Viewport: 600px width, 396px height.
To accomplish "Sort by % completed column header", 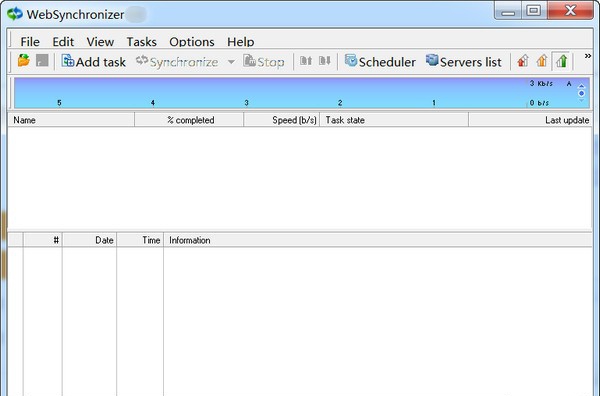I will click(189, 120).
